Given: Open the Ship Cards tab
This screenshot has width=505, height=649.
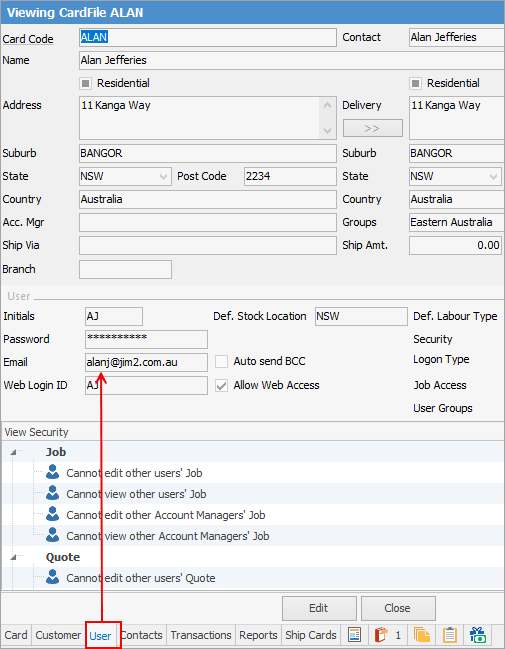Looking at the screenshot, I should pos(311,635).
